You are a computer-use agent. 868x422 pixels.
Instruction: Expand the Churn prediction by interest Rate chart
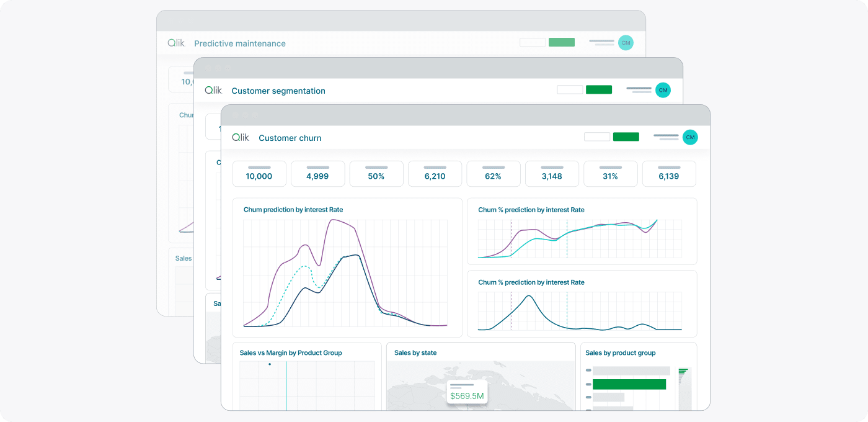347,267
